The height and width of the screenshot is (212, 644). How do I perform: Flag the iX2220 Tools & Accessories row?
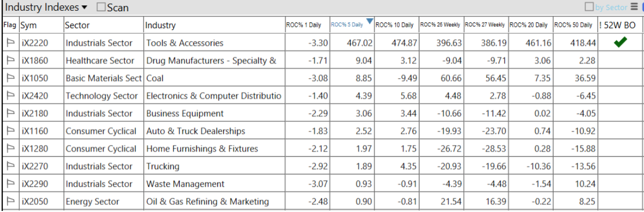point(10,43)
